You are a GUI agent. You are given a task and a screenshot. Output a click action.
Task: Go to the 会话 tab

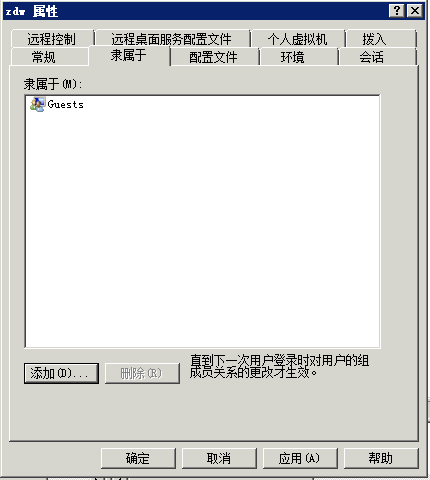[x=371, y=57]
